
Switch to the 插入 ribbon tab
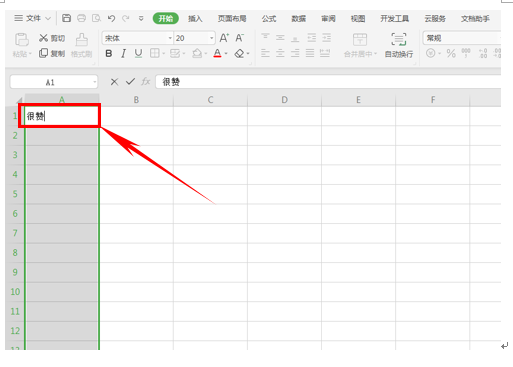[x=195, y=19]
